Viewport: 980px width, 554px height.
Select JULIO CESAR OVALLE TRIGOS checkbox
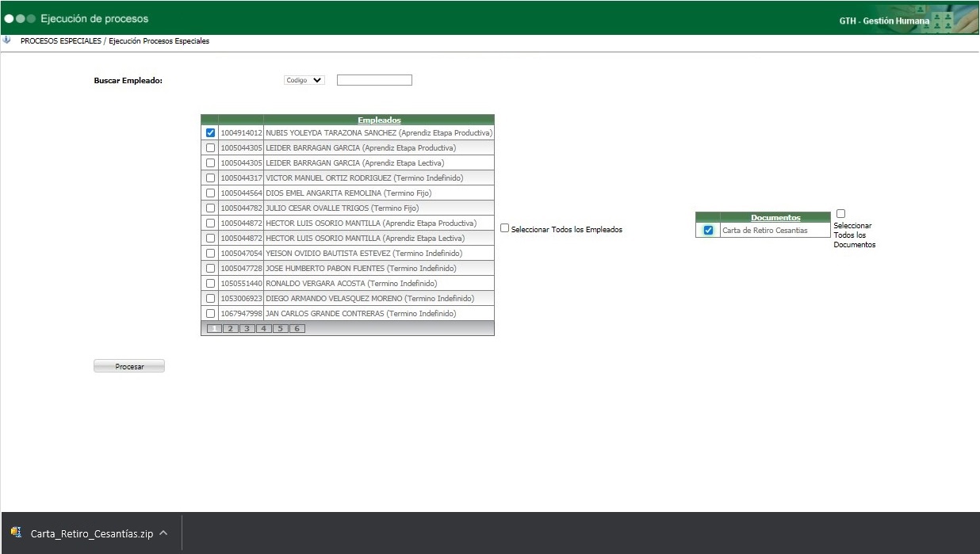tap(210, 208)
